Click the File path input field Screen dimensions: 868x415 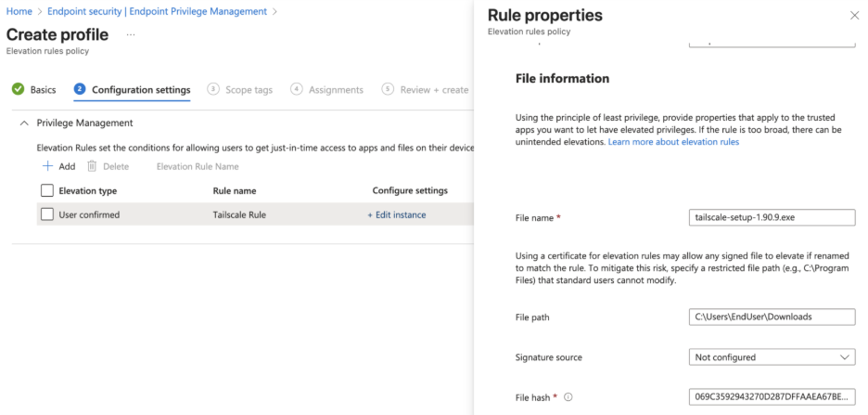[772, 317]
